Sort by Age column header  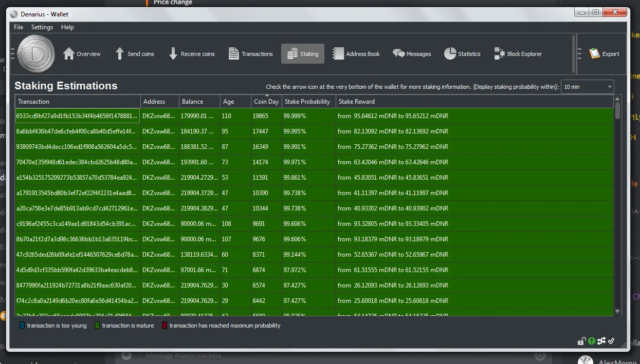pyautogui.click(x=235, y=102)
